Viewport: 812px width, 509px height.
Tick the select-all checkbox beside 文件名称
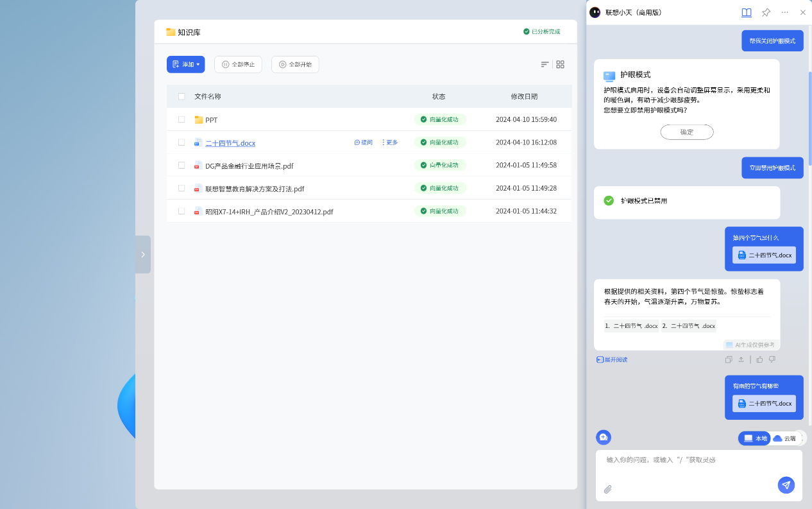[x=182, y=96]
